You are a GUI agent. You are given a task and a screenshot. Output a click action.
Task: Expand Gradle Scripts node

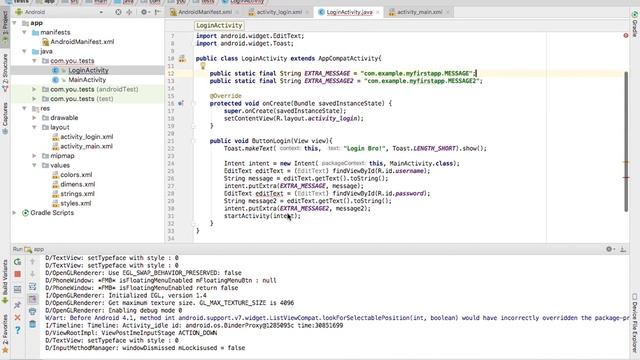tap(15, 213)
